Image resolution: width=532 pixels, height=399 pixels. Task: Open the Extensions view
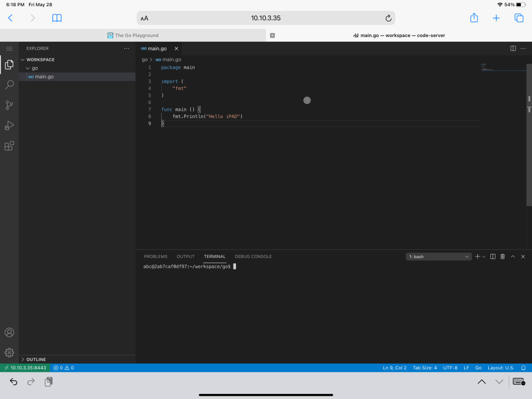pyautogui.click(x=9, y=146)
